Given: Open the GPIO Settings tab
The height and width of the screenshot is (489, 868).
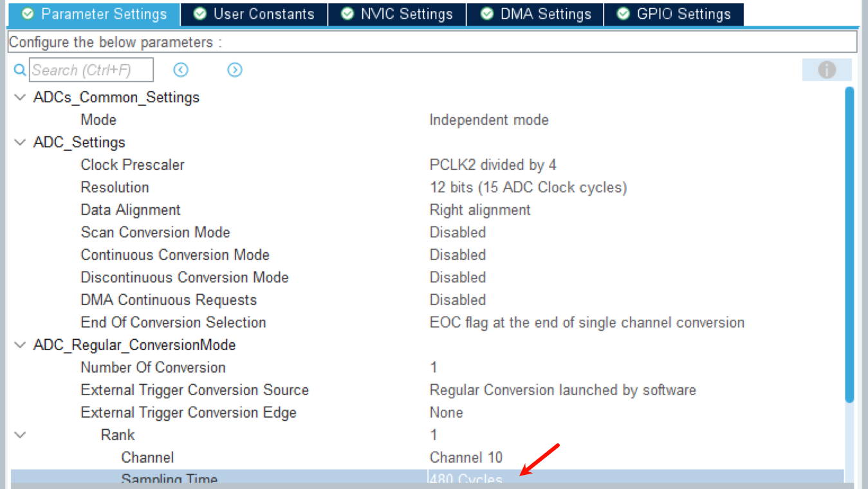Looking at the screenshot, I should (x=674, y=14).
